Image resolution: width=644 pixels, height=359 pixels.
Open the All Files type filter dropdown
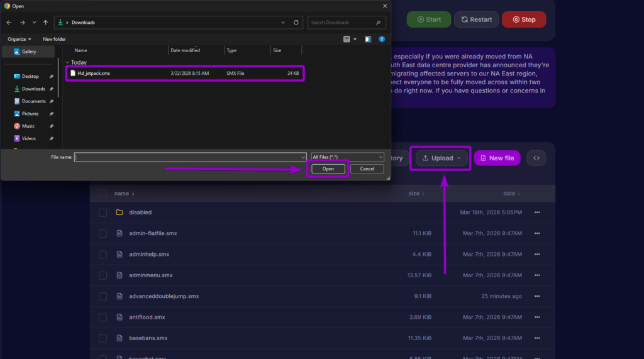click(347, 157)
